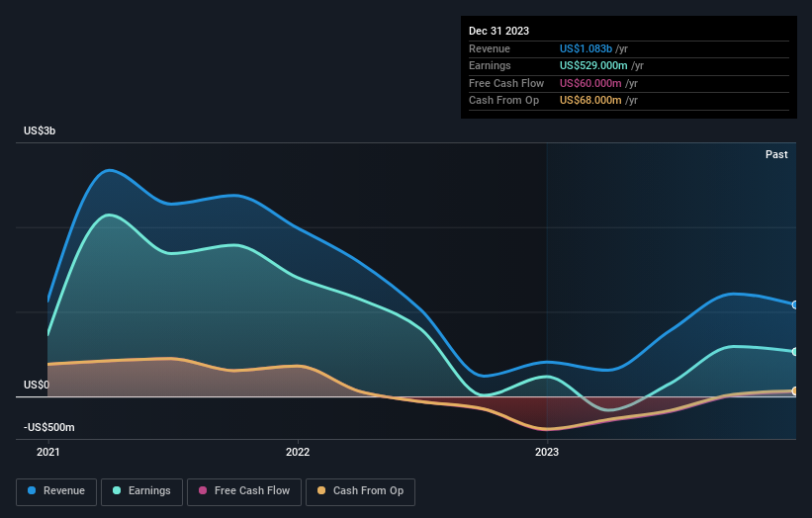
Task: Click the Free Cash Flow label in tooltip
Action: coord(506,83)
